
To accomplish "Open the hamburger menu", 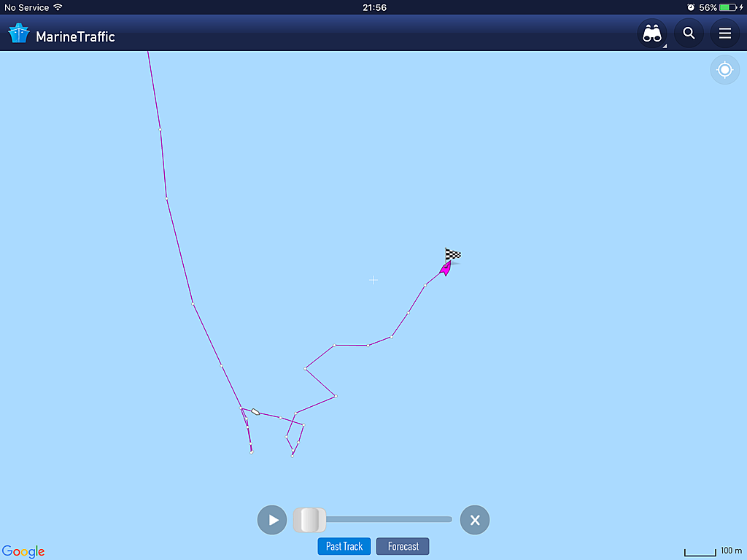I will tap(725, 34).
